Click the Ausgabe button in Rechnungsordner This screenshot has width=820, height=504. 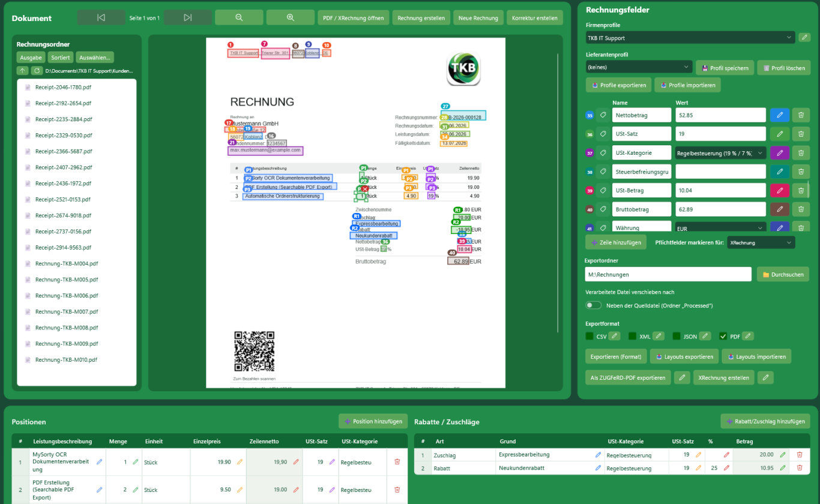tap(31, 58)
